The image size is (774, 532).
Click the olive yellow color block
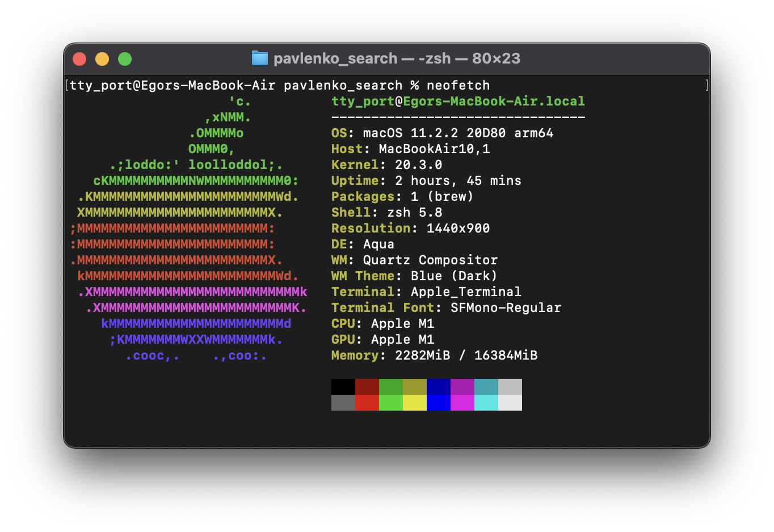[x=415, y=387]
